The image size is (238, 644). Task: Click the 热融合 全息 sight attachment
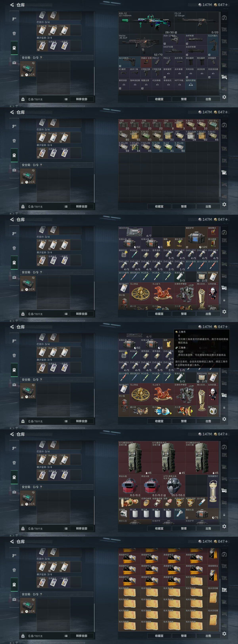[146, 62]
